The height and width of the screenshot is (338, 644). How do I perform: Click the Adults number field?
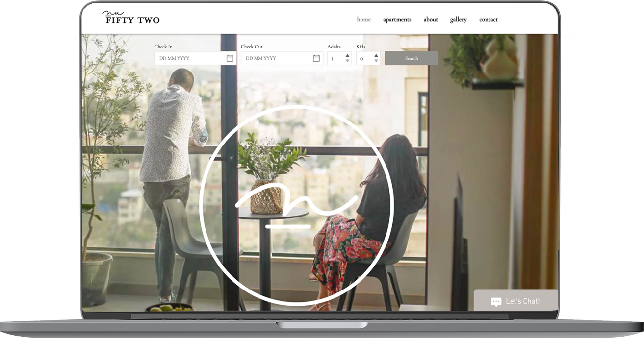coord(339,58)
